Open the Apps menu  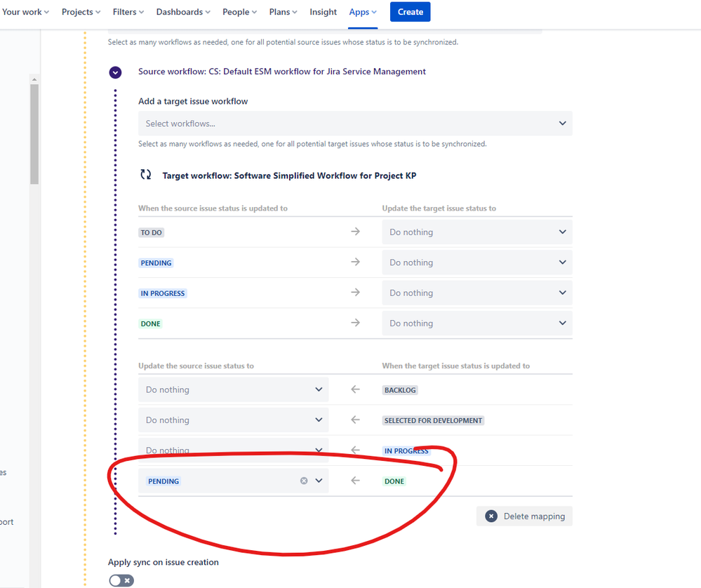(363, 12)
